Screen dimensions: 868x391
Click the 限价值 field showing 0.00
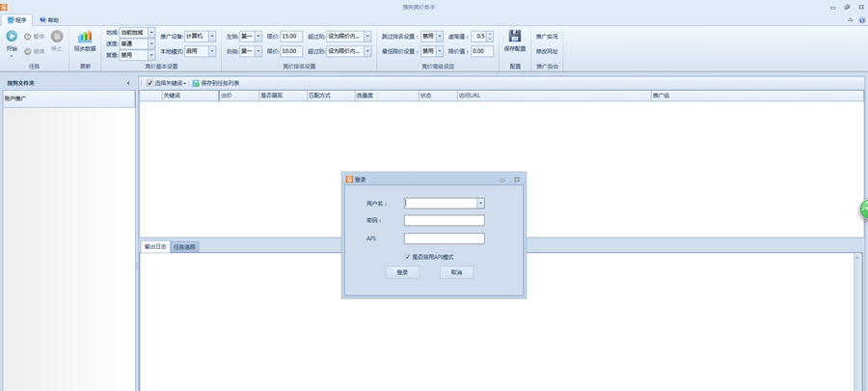tap(482, 51)
